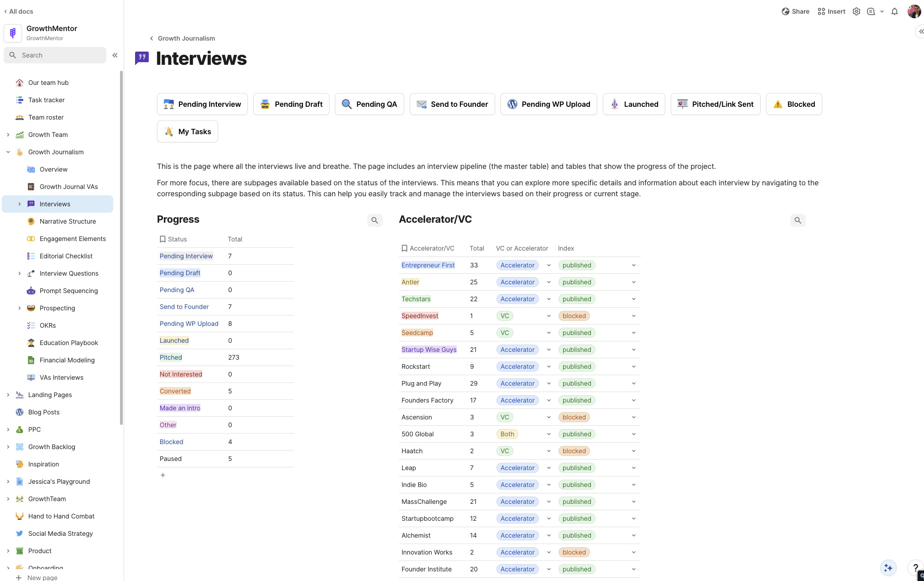
Task: Open OKRs page
Action: click(x=47, y=325)
